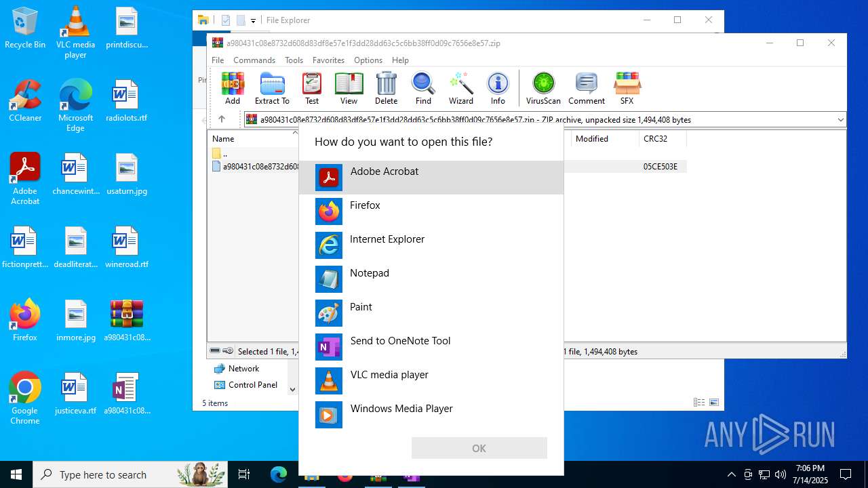Open the CCleaner desktop shortcut
This screenshot has height=488, width=868.
pyautogui.click(x=25, y=101)
